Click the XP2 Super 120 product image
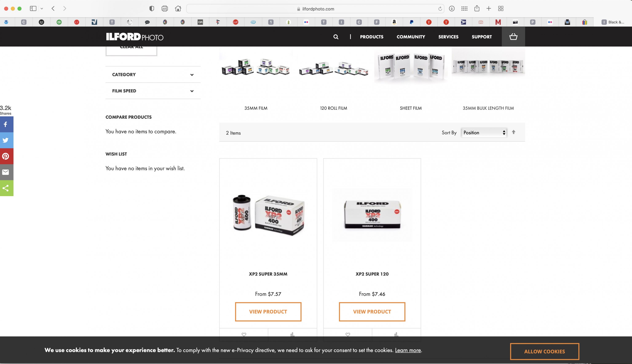This screenshot has width=632, height=364. coord(372,215)
